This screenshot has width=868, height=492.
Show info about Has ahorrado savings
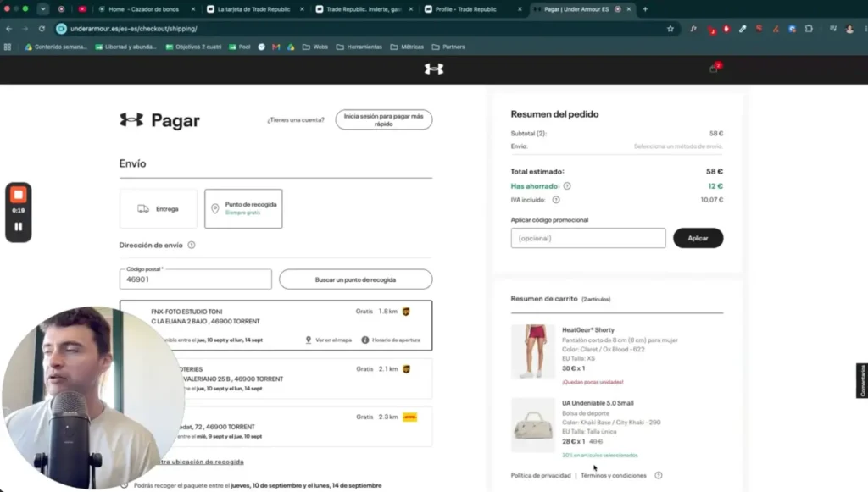(x=567, y=186)
